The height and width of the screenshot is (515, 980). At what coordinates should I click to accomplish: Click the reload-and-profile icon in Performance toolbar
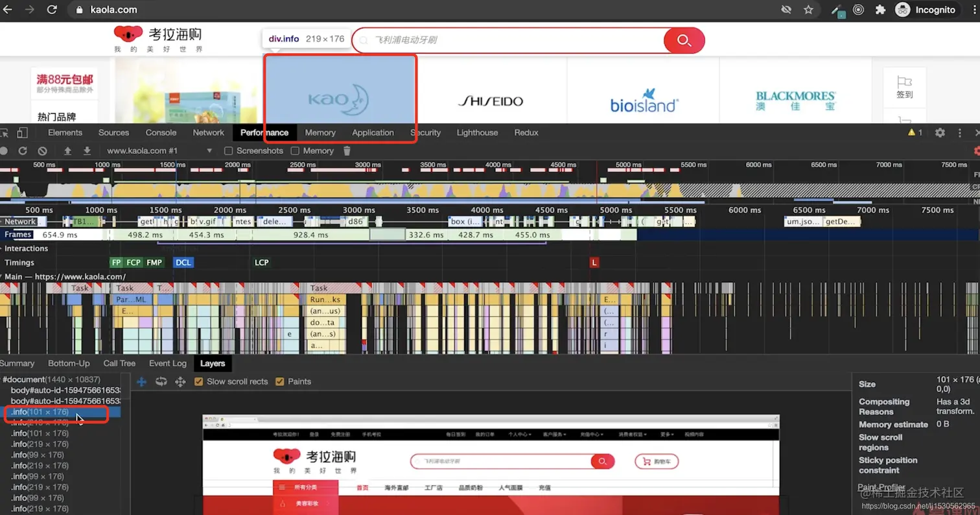(23, 150)
